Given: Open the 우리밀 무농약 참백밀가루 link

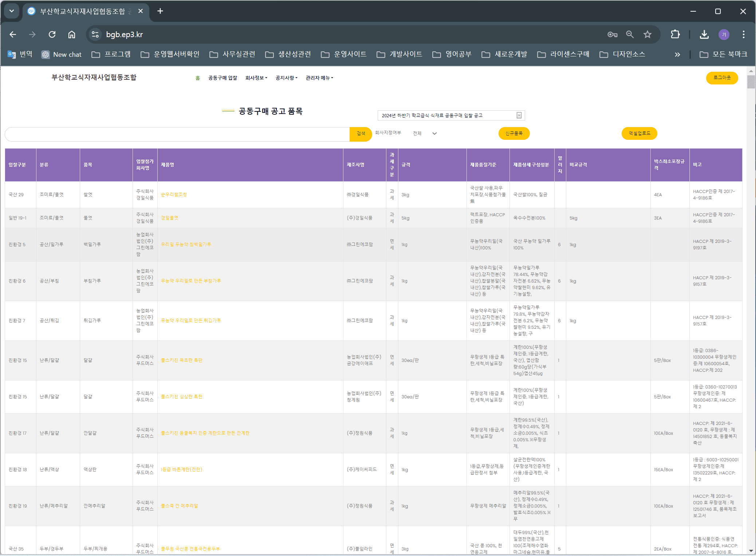Looking at the screenshot, I should pos(186,245).
